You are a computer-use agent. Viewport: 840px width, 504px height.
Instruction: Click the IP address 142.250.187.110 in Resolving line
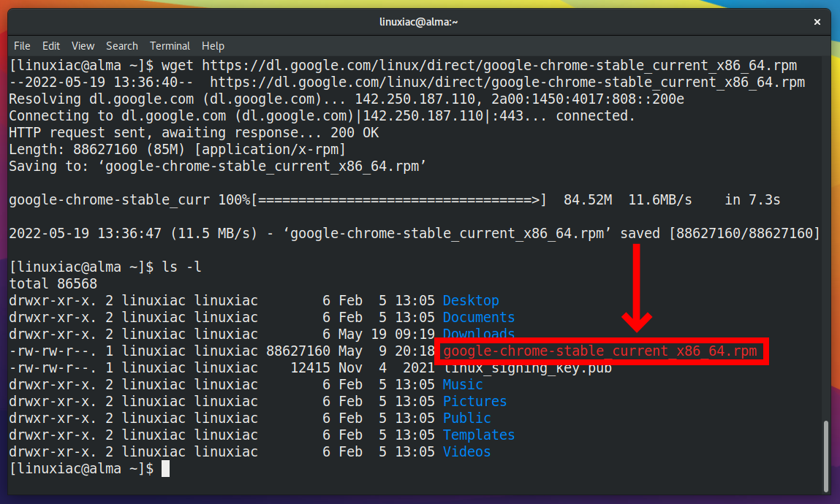tap(415, 99)
